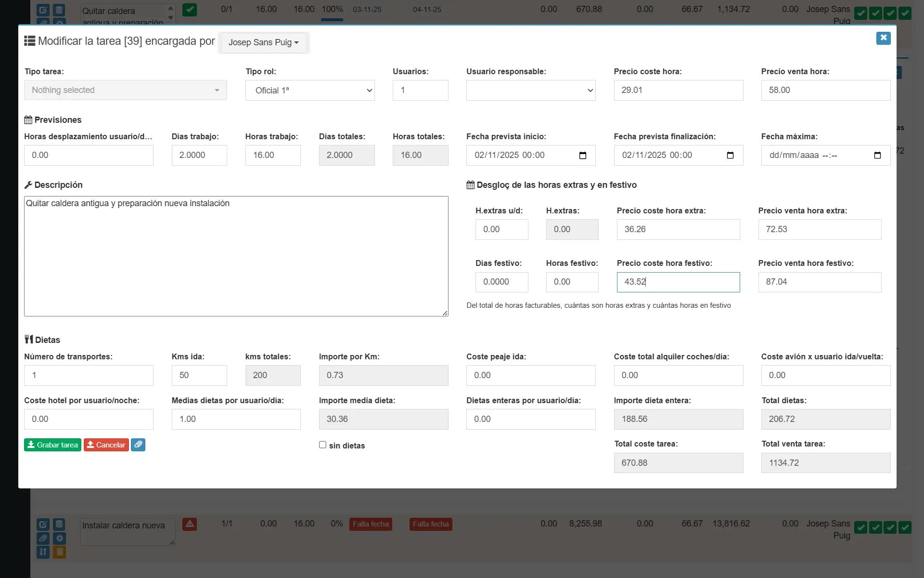Open calendar picker for Fecha máxima
Viewport: 924px width, 578px height.
(877, 155)
